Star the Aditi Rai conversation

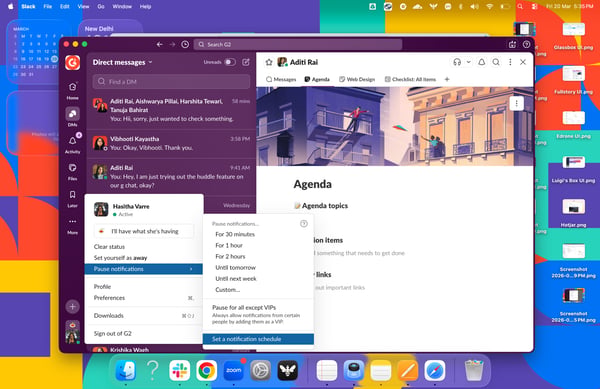pos(269,62)
